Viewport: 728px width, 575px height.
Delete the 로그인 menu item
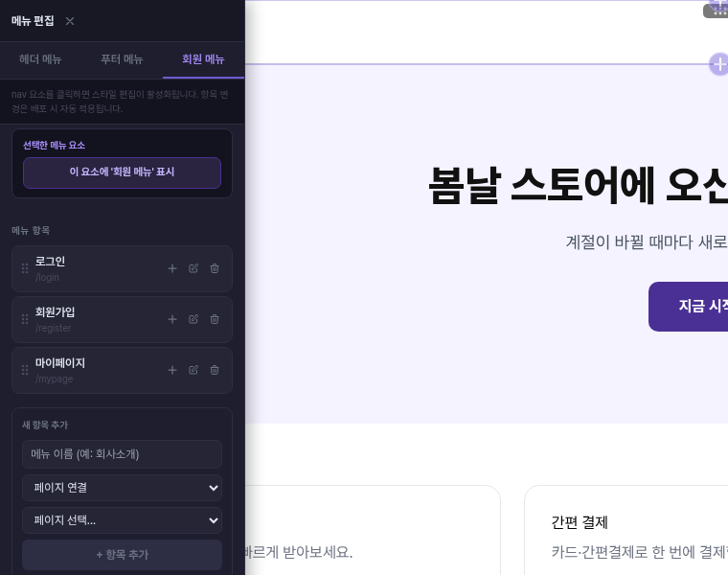[215, 268]
